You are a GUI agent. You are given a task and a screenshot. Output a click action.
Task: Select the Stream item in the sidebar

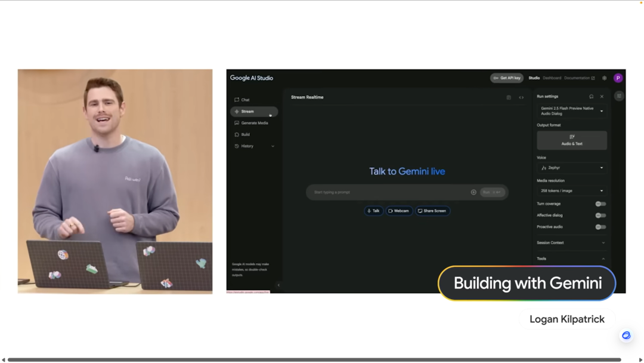[254, 112]
